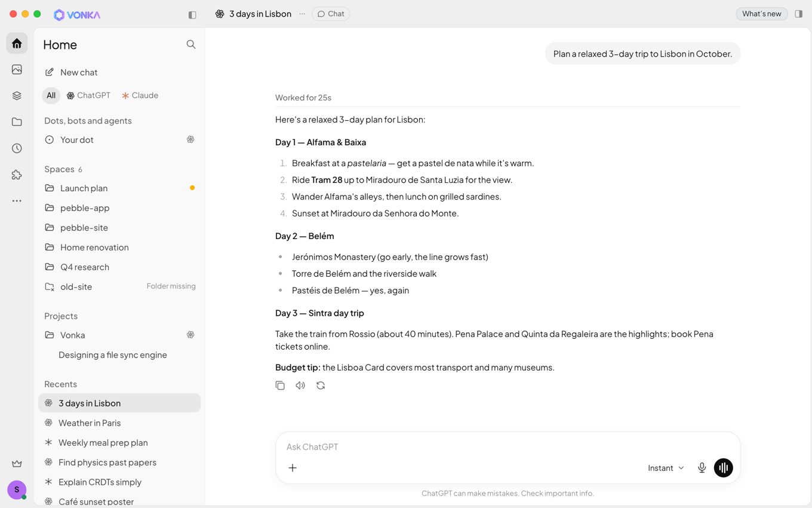The width and height of the screenshot is (812, 508).
Task: Click the 3 days in Lisbon title
Action: click(260, 14)
